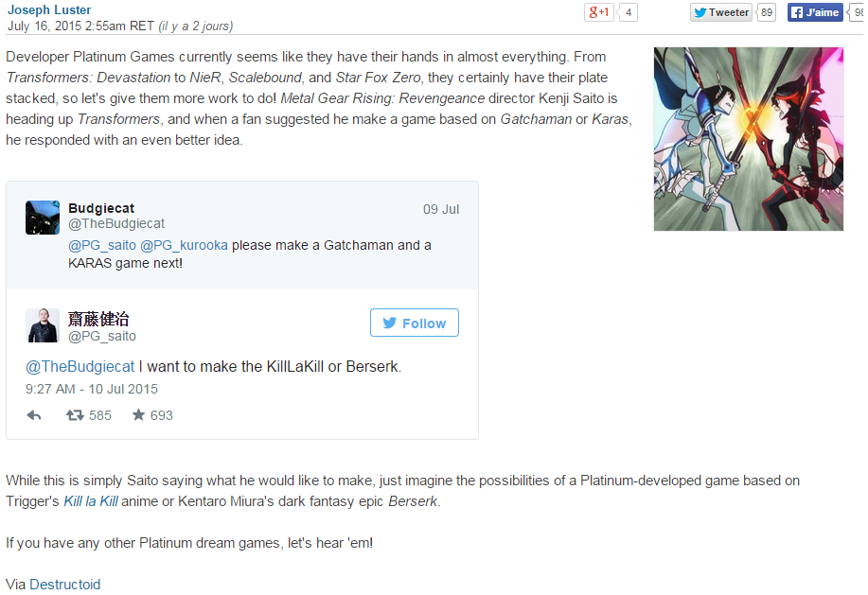Image resolution: width=868 pixels, height=595 pixels.
Task: Open the @TheBudgiecat mention in the reply
Action: [80, 367]
